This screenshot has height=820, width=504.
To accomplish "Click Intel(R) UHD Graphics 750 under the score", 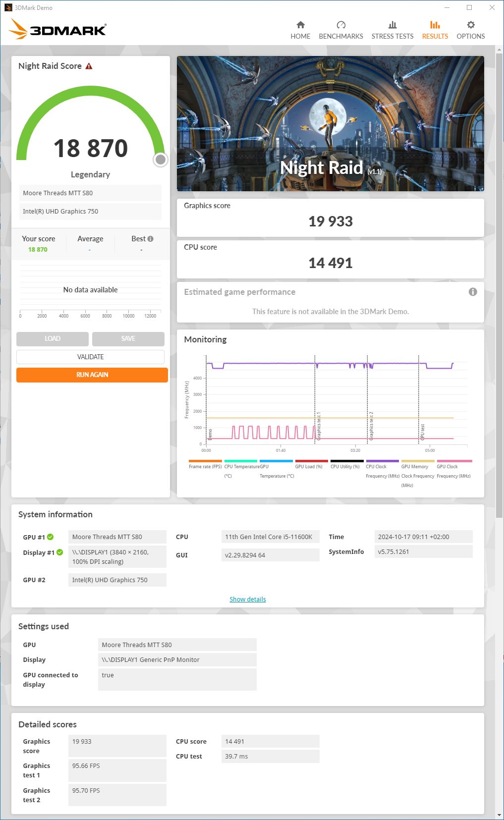I will click(90, 212).
